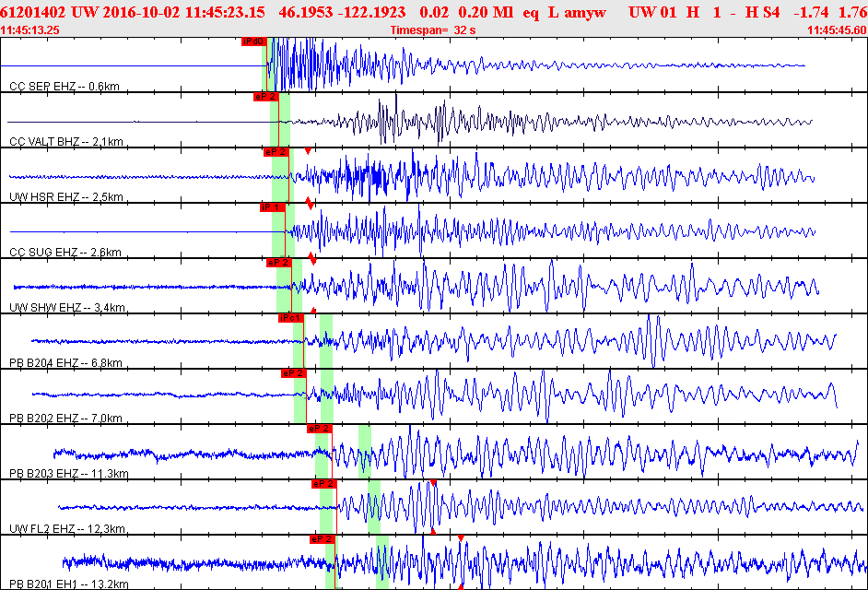Click station label UW HSR EHZ -- 2.5km

pyautogui.click(x=65, y=197)
